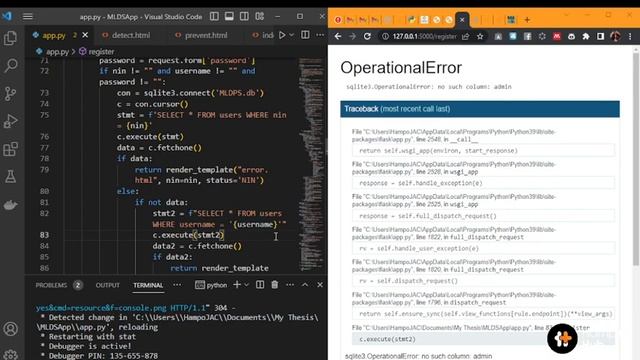Open Run and Debug view

(x=11, y=121)
